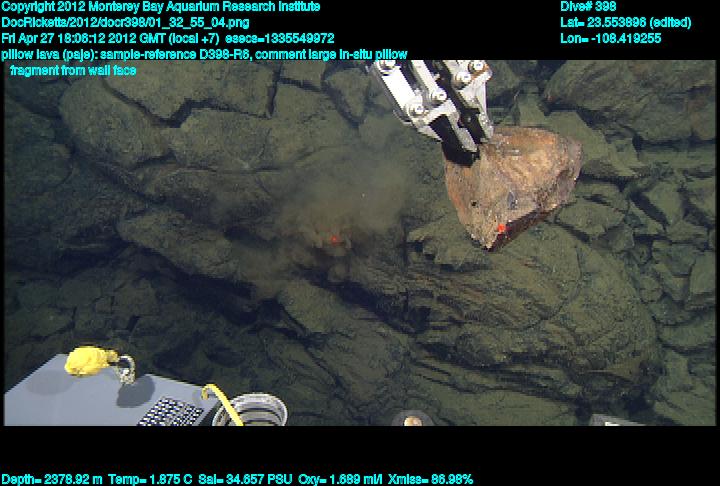The width and height of the screenshot is (720, 486).
Task: Click the DocRicketts file path text
Action: coord(126,22)
